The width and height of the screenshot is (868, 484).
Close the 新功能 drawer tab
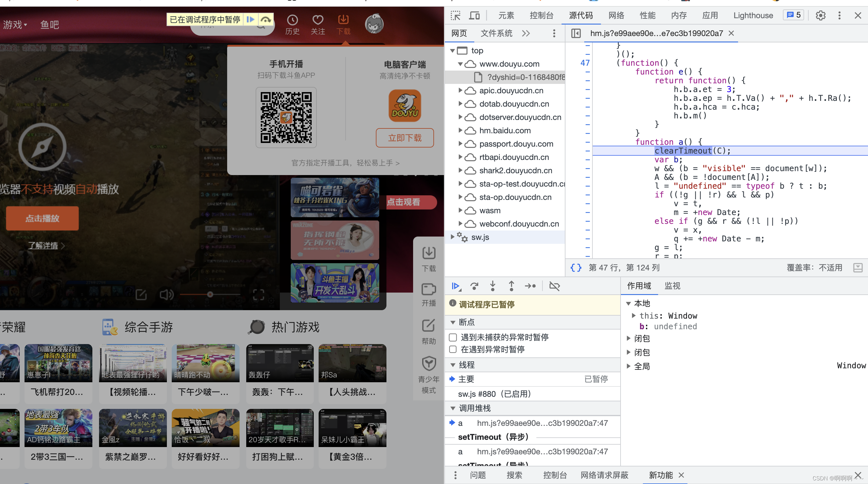pos(681,475)
